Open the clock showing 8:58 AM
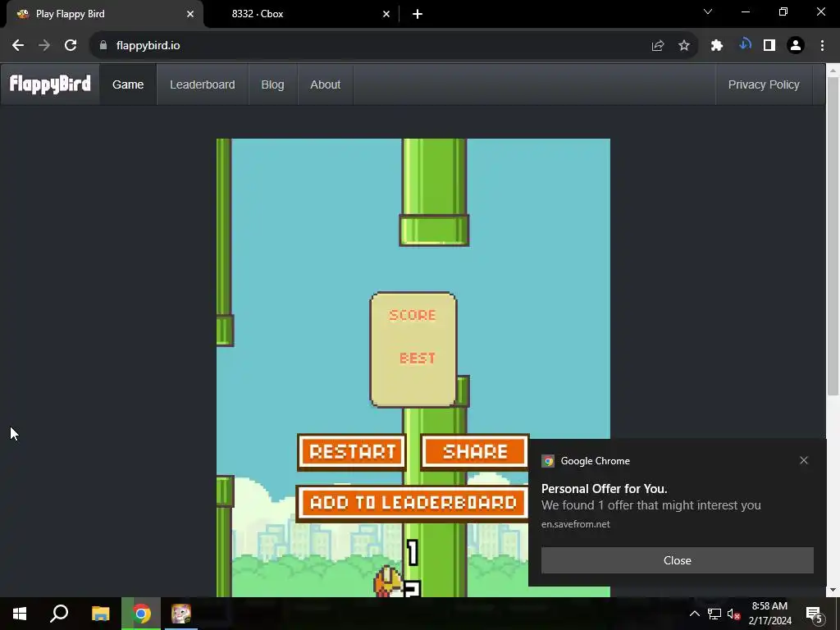Screen dimensions: 840x630 tap(769, 614)
